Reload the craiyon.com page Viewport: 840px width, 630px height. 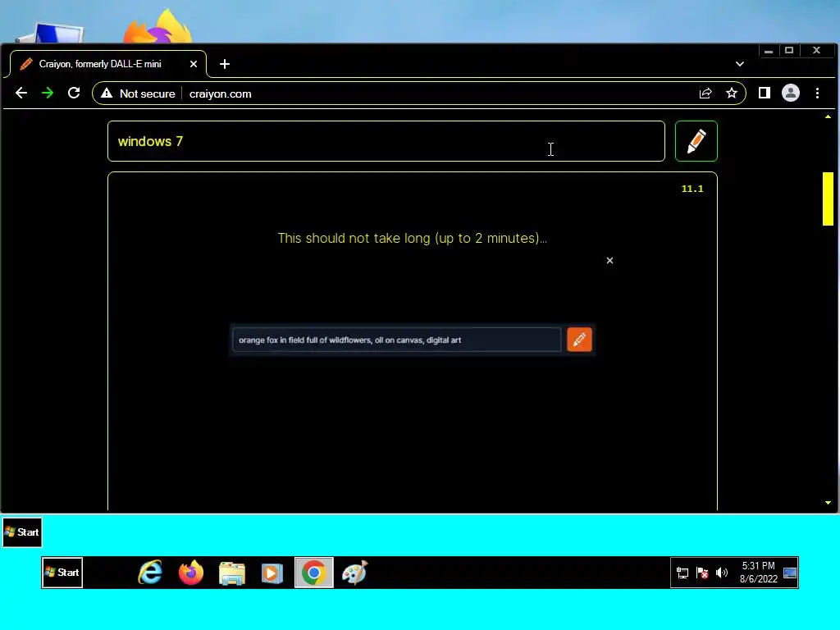[74, 94]
